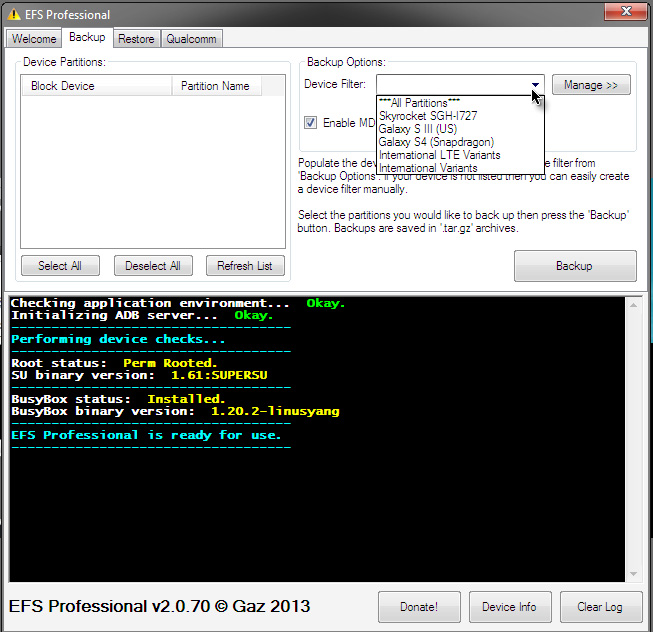Select International Variants from list
Screen dimensions: 653x632
coord(427,168)
